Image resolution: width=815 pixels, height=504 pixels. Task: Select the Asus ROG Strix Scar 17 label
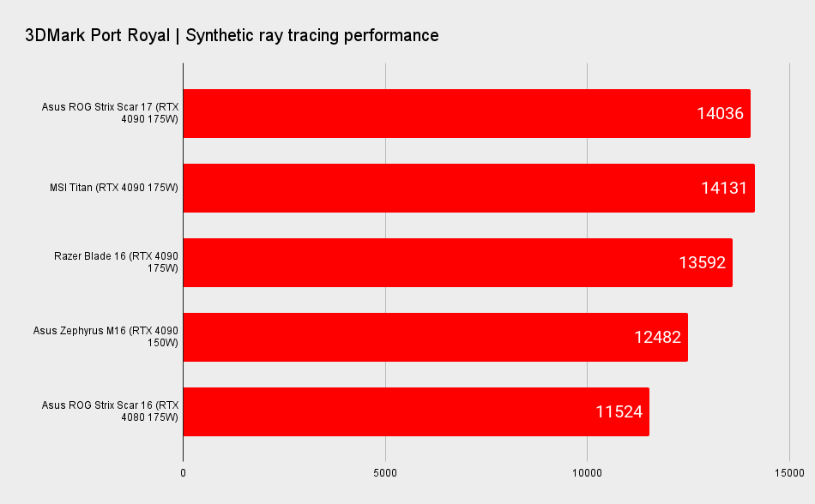pyautogui.click(x=110, y=113)
